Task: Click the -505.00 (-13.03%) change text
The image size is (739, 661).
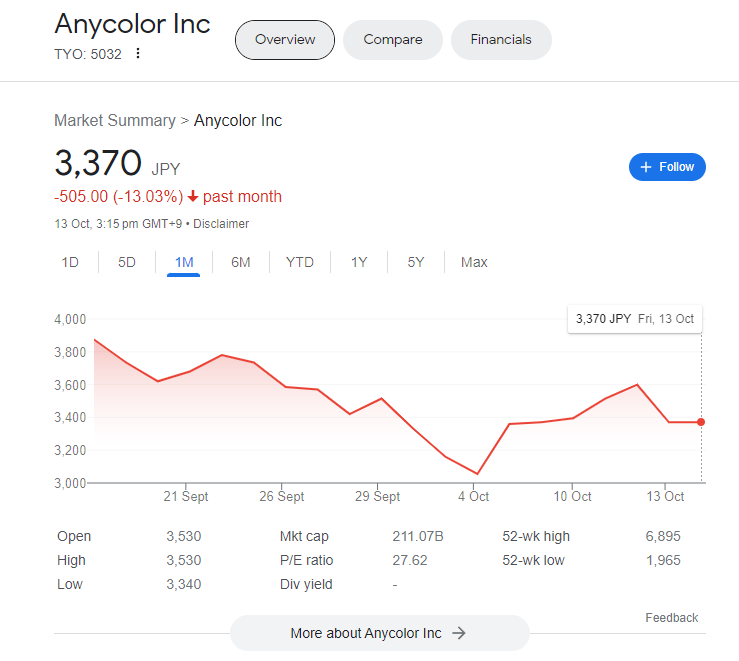Action: tap(118, 196)
